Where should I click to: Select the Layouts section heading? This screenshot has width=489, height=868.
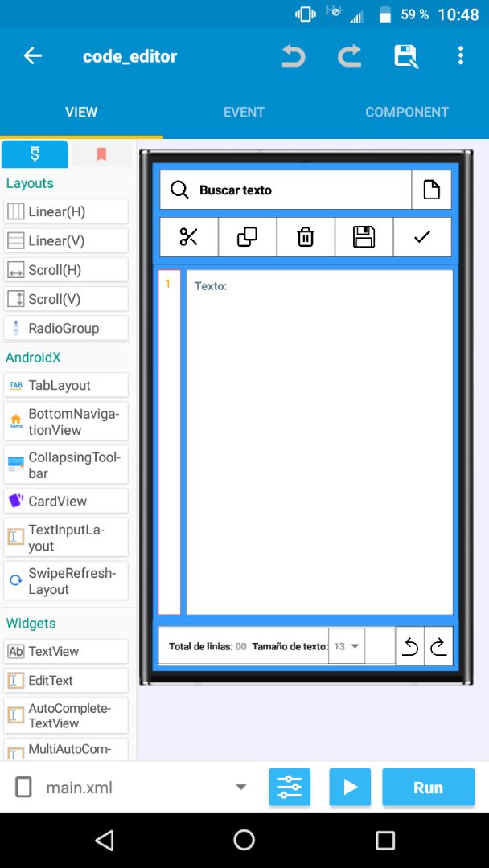pos(30,183)
